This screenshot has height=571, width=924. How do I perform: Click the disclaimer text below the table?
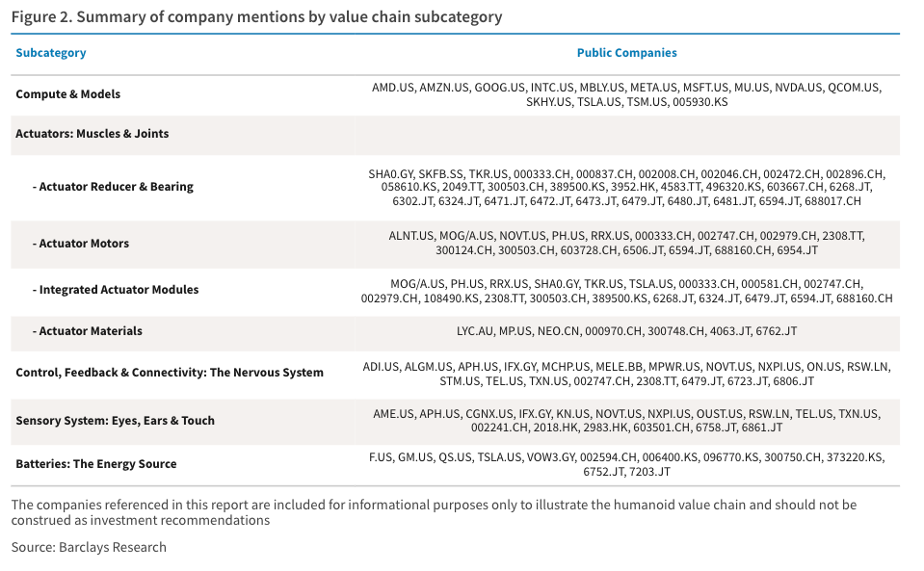click(434, 512)
